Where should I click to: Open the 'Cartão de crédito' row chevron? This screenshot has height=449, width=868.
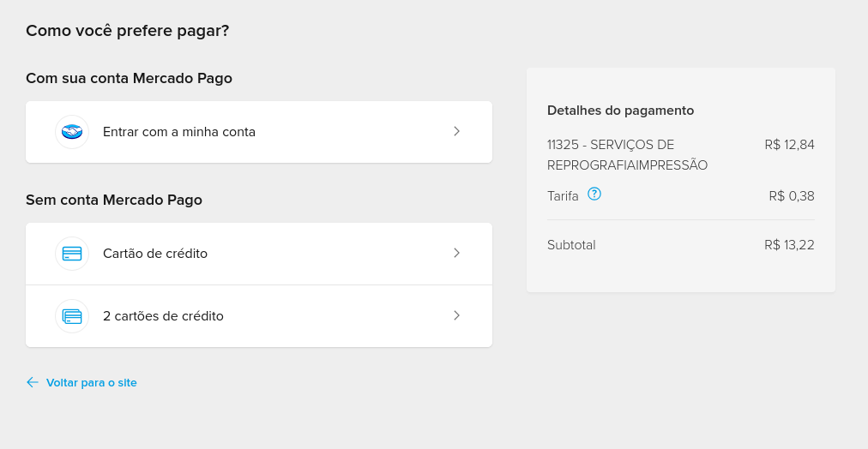(x=457, y=253)
